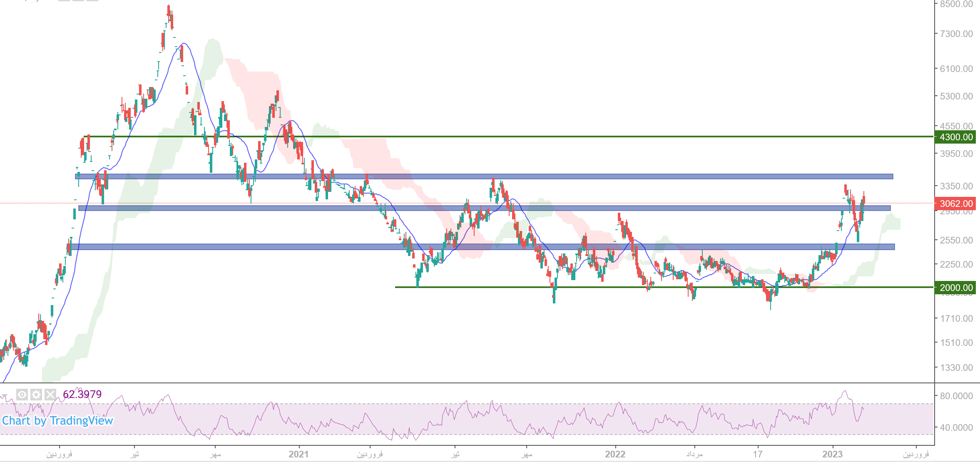The width and height of the screenshot is (980, 462).
Task: Click the RSI value 62.3979
Action: click(82, 394)
